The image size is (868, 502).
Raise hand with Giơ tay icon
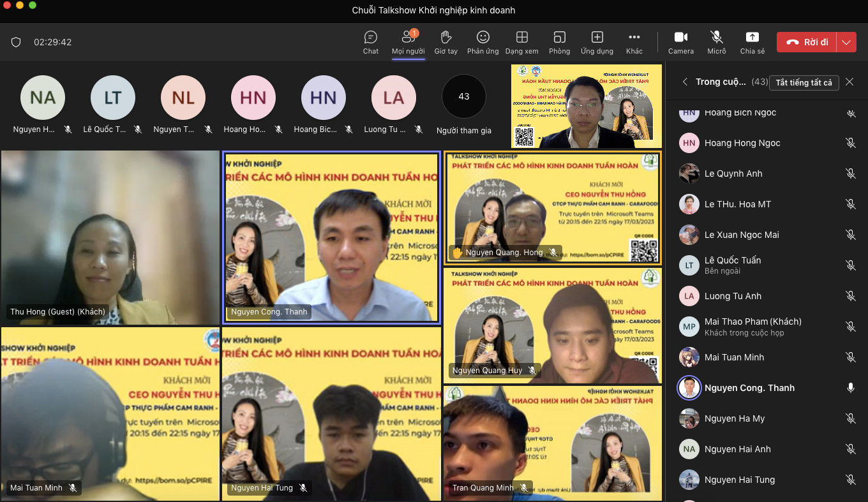point(445,41)
